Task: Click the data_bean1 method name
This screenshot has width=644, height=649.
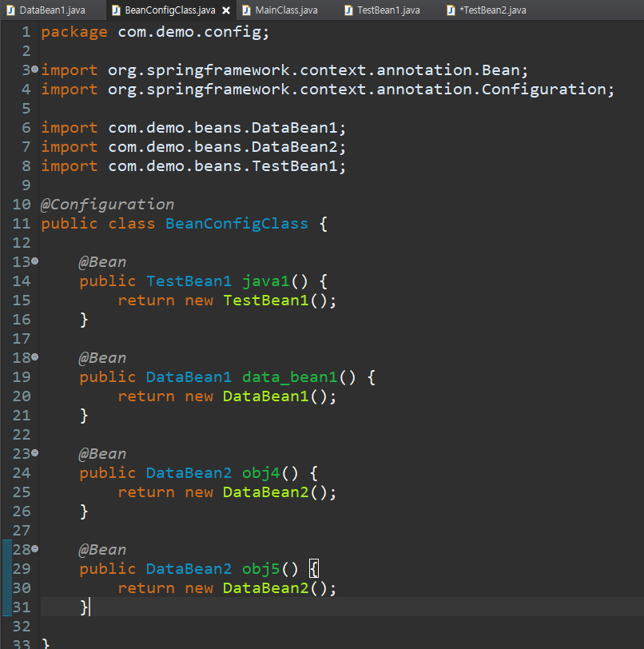Action: pos(289,377)
